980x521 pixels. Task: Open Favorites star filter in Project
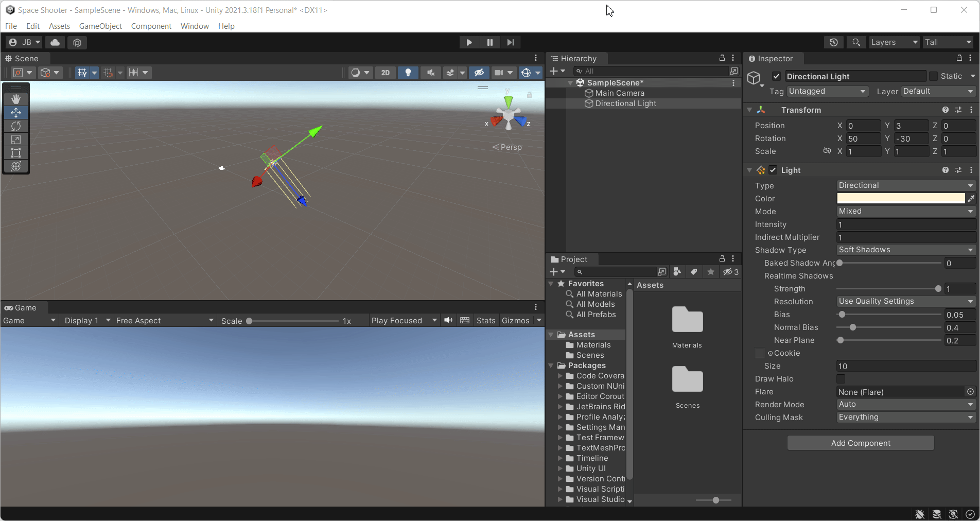click(711, 272)
